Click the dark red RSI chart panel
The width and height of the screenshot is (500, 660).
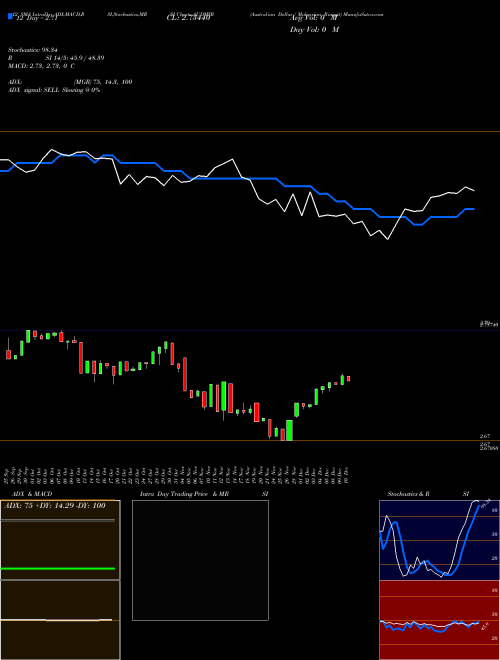point(439,620)
